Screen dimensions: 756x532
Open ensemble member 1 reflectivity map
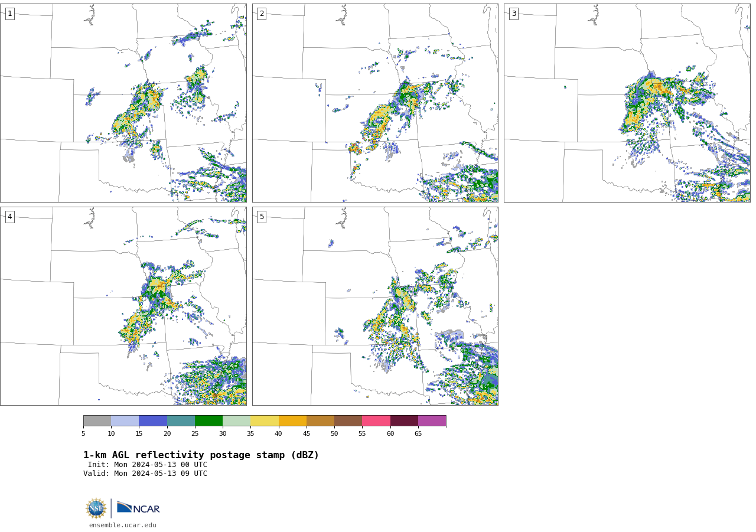tap(123, 103)
